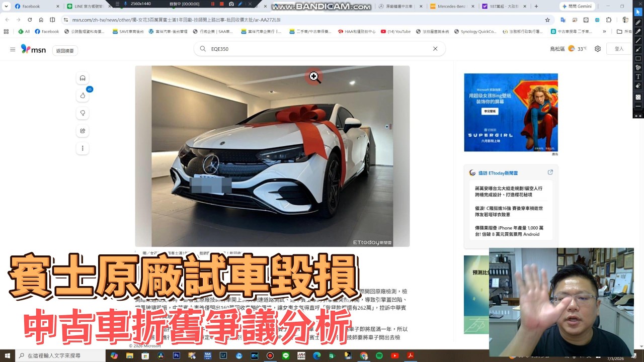The image size is (644, 362).
Task: Select the line tool in Bandicam drawing bar
Action: [638, 40]
